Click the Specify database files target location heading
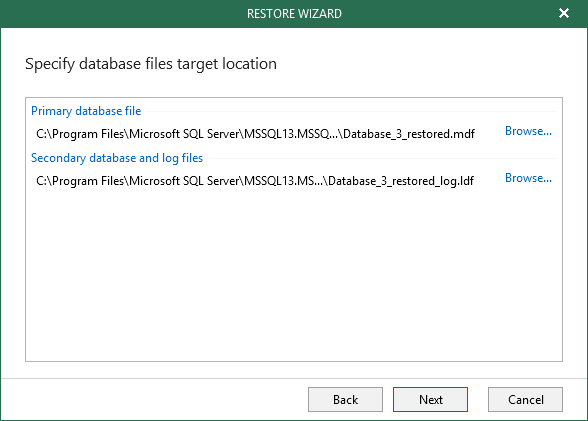Screen dimensions: 588x421 151,64
